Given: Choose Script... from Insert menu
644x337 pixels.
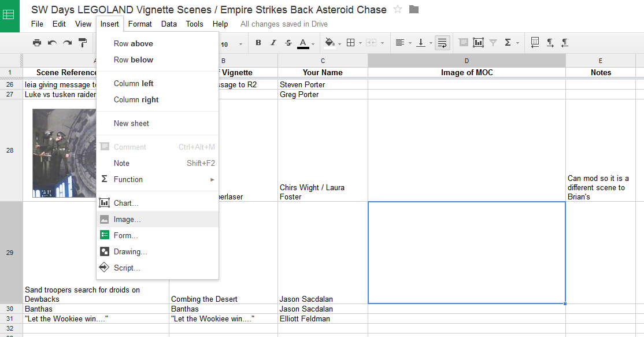Looking at the screenshot, I should [157, 268].
